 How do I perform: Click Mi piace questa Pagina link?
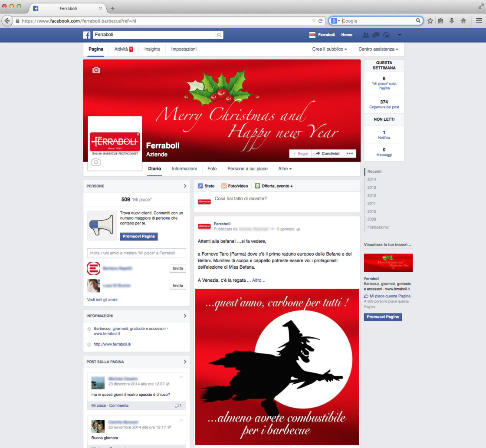390,296
